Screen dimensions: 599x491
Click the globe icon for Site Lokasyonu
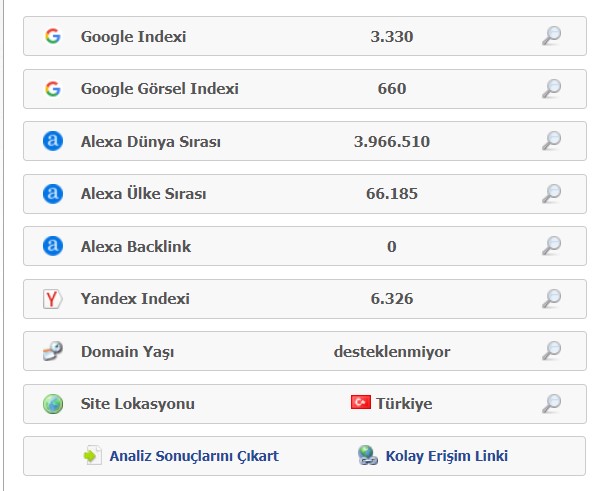53,404
